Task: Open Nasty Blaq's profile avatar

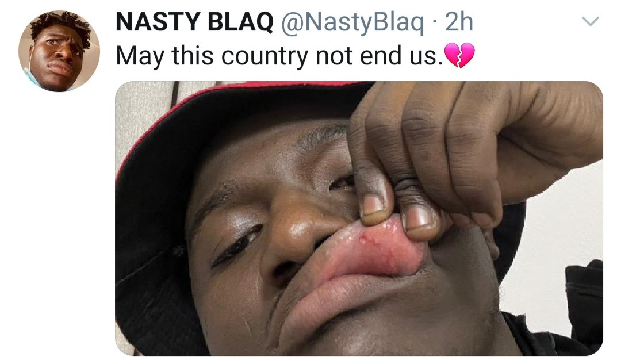Action: [x=59, y=51]
